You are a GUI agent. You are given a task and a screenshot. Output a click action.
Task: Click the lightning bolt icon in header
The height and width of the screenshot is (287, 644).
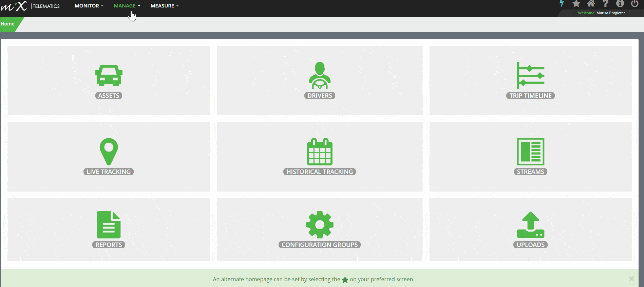pyautogui.click(x=562, y=4)
